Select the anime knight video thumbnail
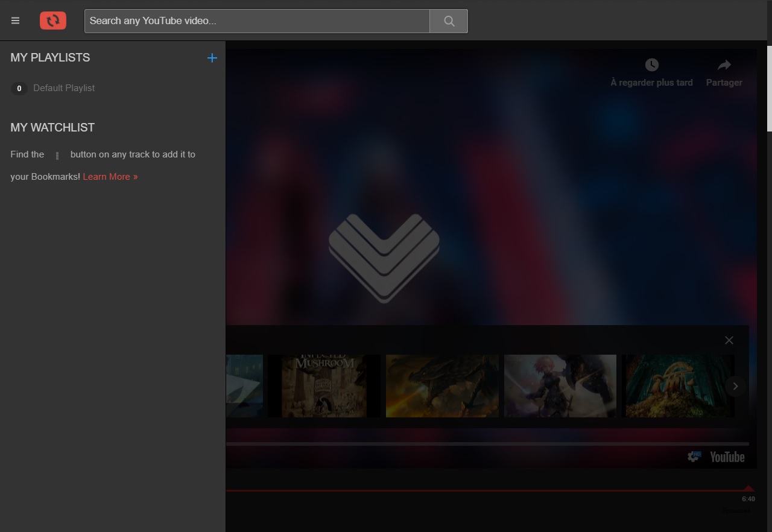The width and height of the screenshot is (772, 532). pos(560,386)
